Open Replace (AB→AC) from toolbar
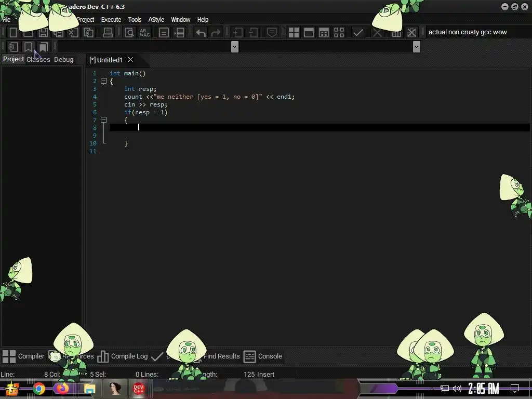532x399 pixels. 144,33
